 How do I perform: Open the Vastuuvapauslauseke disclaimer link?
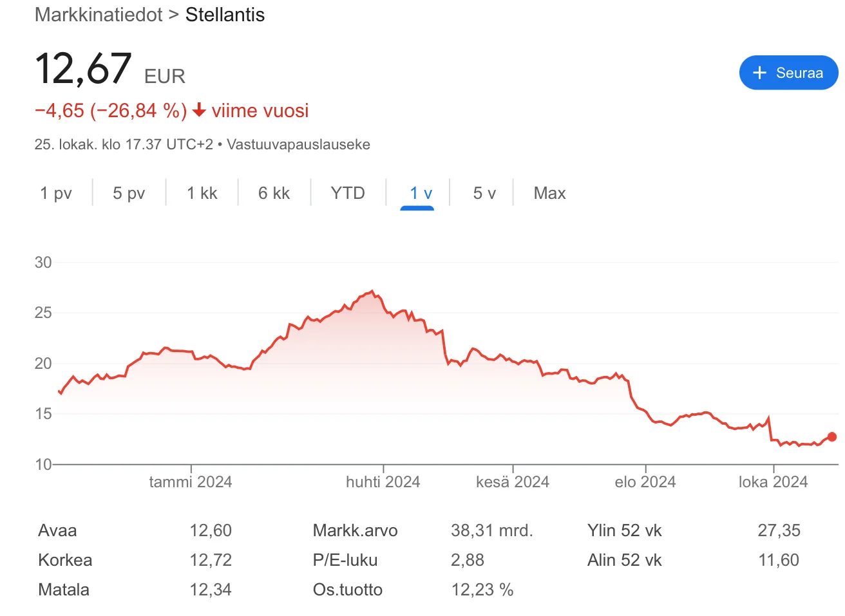(298, 144)
